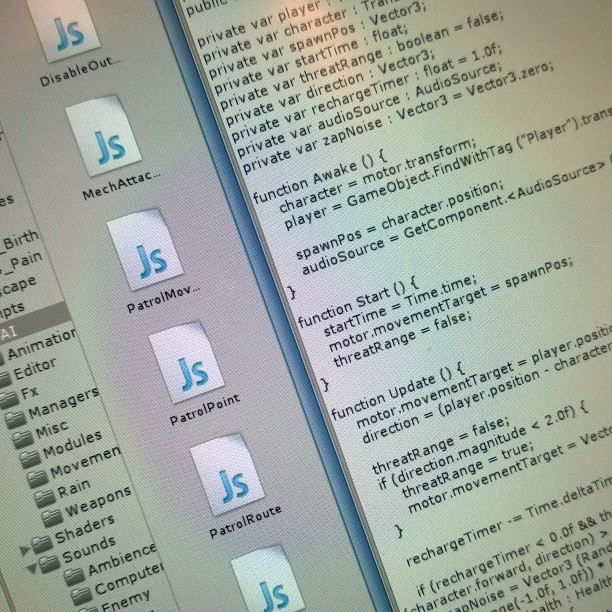Expand the Shaders folder arrow
The image size is (612, 612).
[x=25, y=550]
